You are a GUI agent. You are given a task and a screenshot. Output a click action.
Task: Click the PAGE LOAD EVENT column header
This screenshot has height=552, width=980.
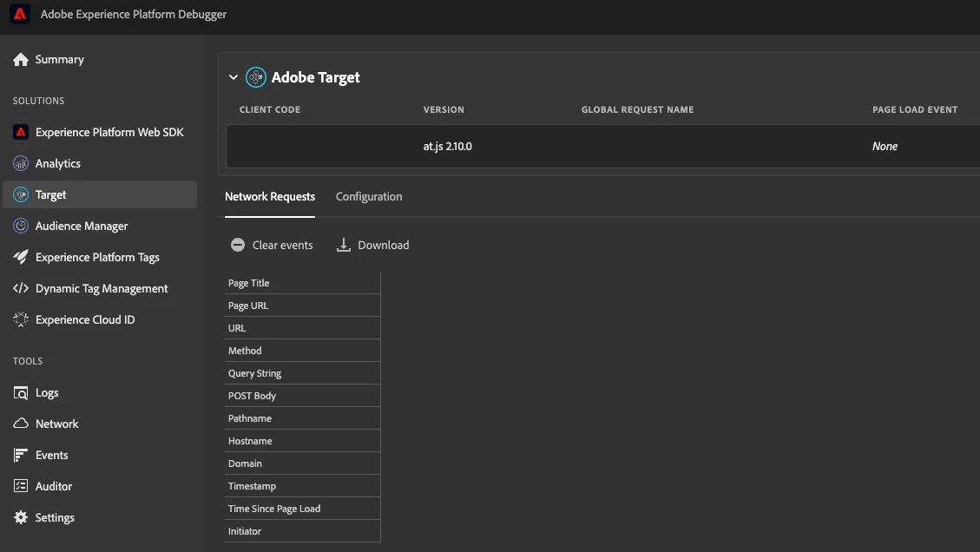click(915, 109)
